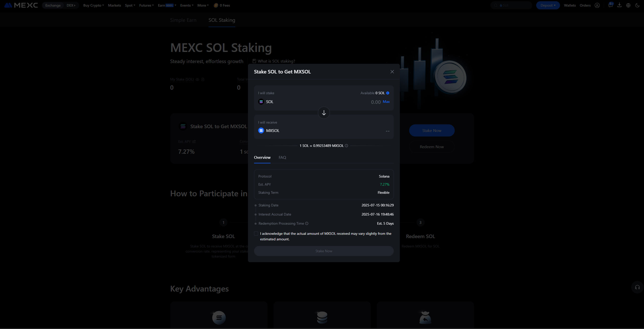Click the Est. APY 7.27% value in dialog
This screenshot has height=329, width=644.
pos(384,184)
